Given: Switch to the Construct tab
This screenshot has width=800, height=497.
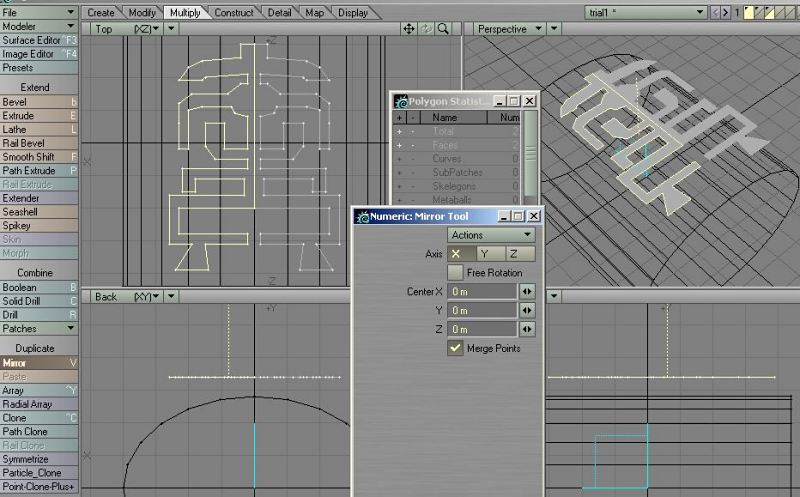Looking at the screenshot, I should 234,13.
